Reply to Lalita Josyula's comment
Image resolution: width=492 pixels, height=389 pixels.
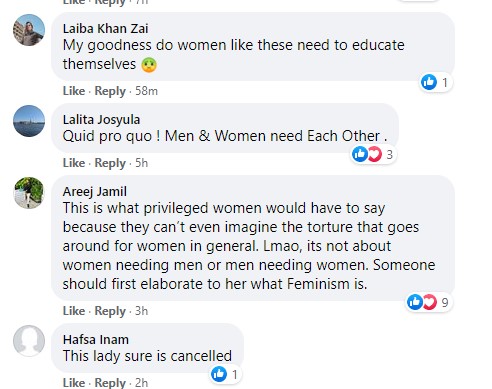(110, 163)
